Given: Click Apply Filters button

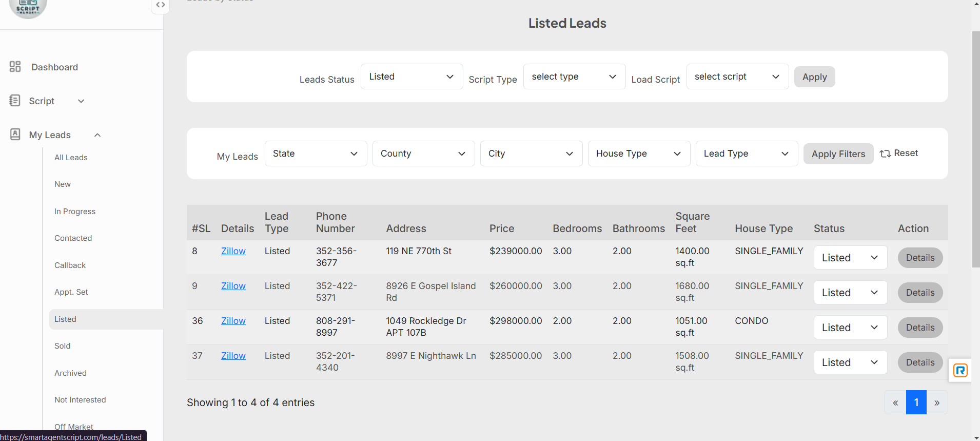Looking at the screenshot, I should (x=838, y=154).
